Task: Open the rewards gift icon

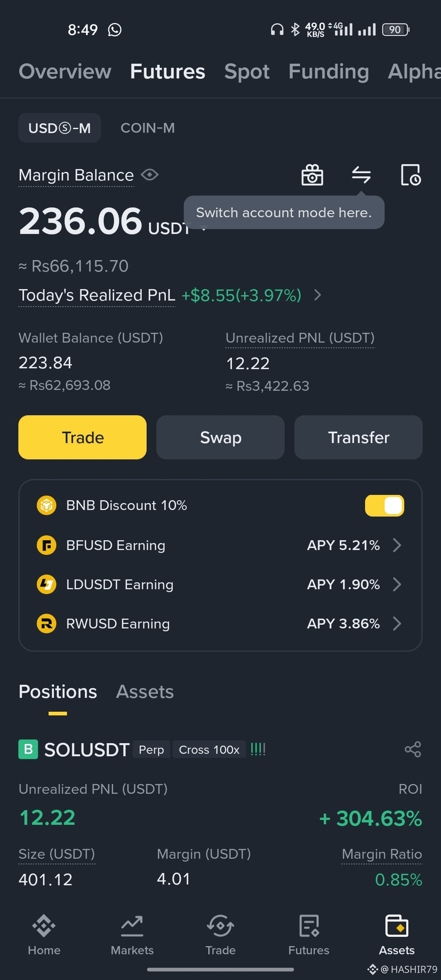Action: [312, 175]
